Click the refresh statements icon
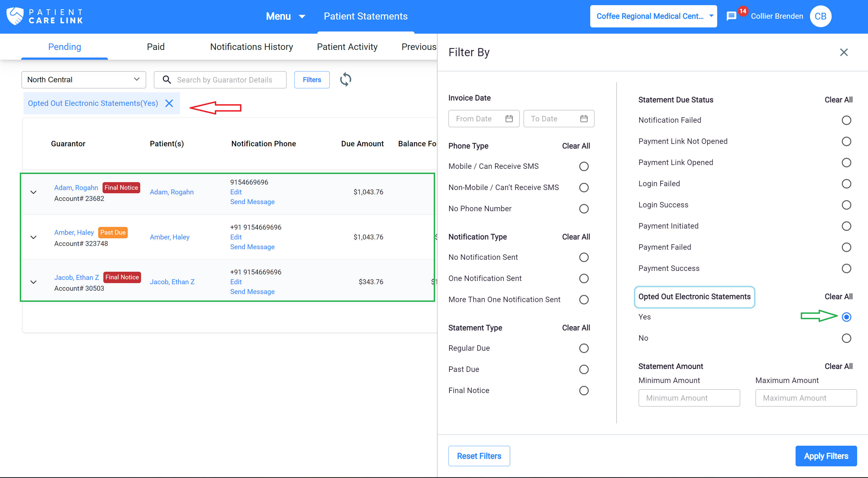868x478 pixels. 345,80
